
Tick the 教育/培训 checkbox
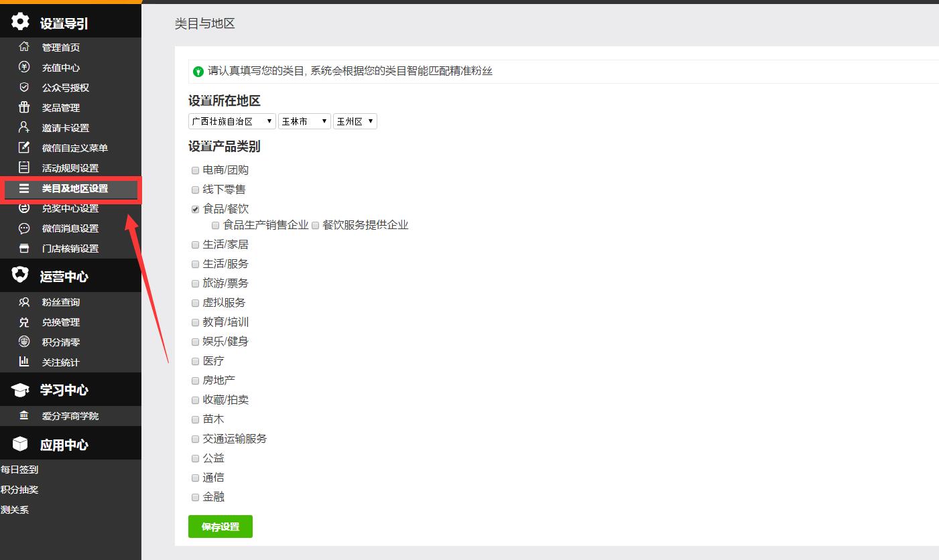[x=196, y=323]
